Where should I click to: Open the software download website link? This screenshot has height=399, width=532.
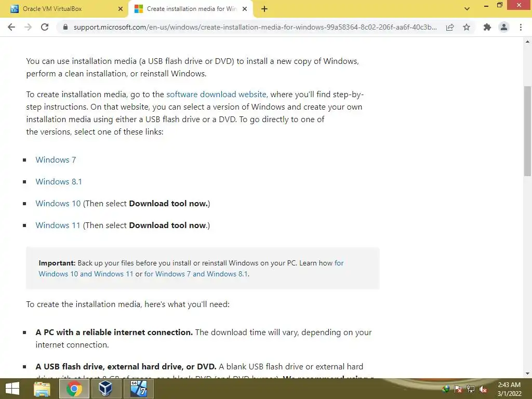[x=216, y=95]
